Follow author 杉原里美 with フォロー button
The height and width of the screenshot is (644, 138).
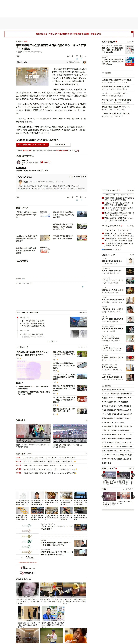click(x=45, y=162)
